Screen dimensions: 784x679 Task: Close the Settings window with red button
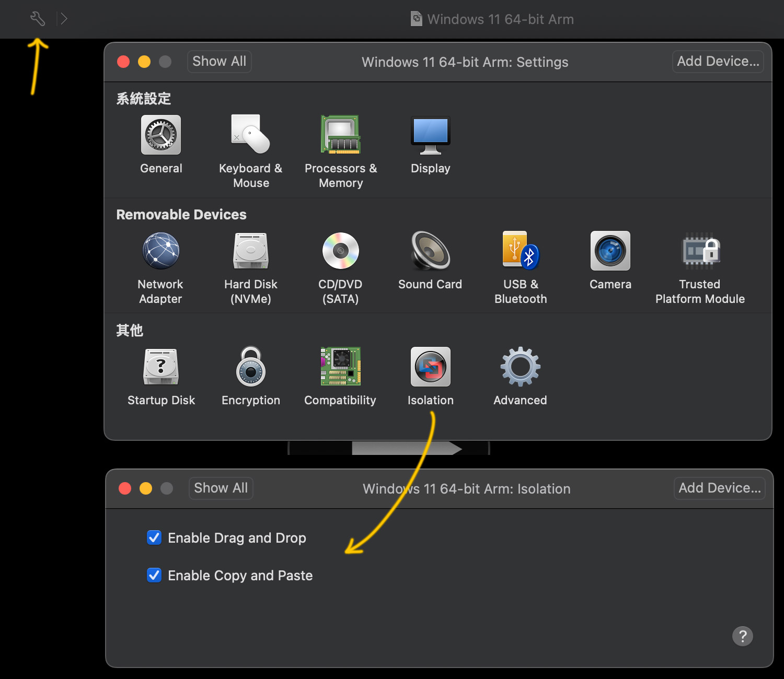(123, 62)
